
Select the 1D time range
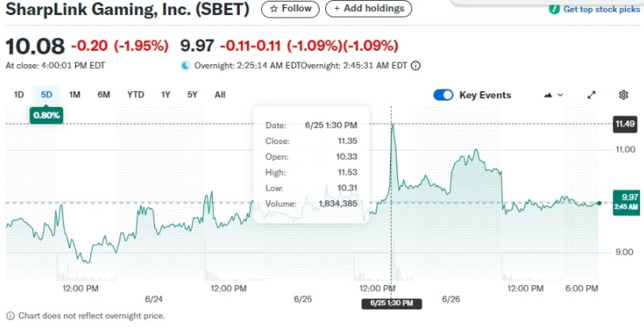pos(19,95)
